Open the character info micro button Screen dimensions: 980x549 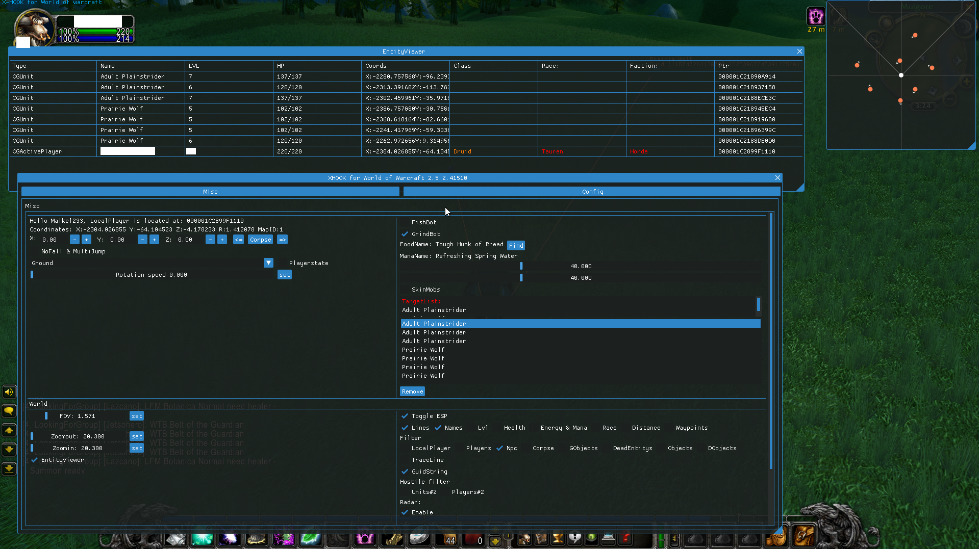[524, 539]
